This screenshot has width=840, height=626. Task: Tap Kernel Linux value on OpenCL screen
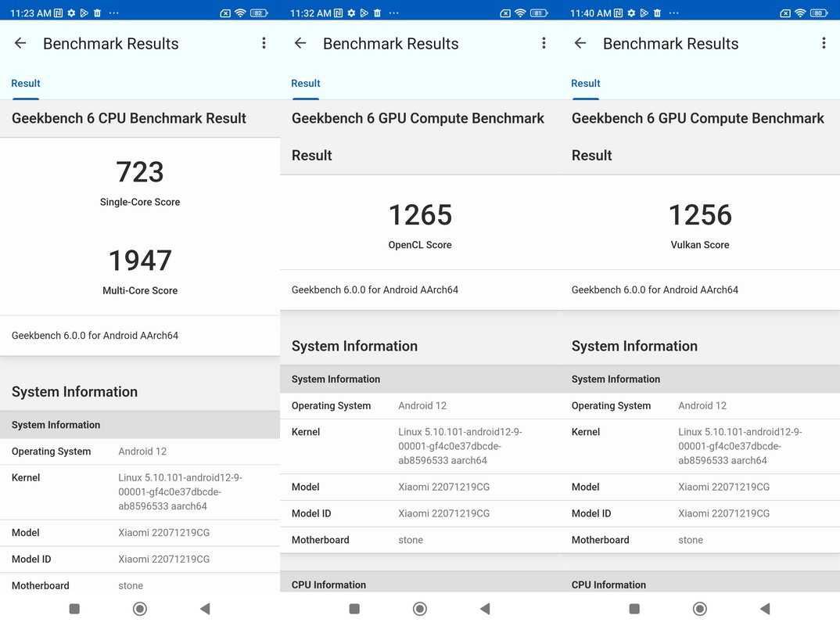coord(460,447)
